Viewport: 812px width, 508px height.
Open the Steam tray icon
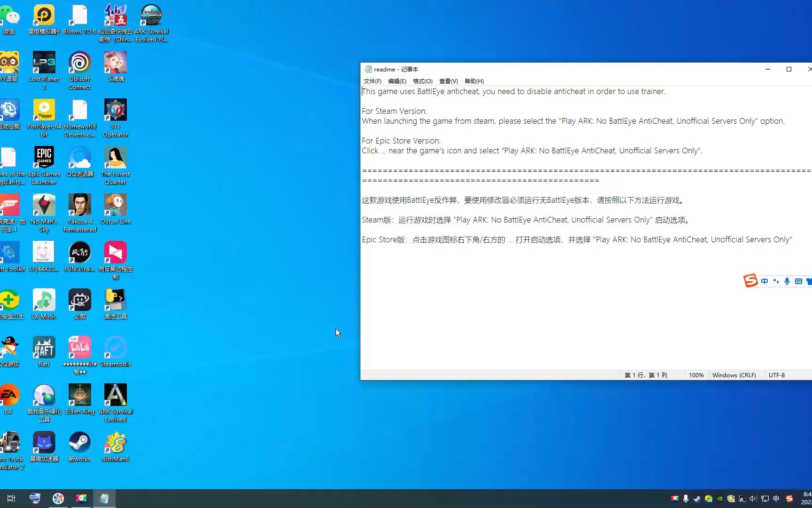[x=697, y=499]
